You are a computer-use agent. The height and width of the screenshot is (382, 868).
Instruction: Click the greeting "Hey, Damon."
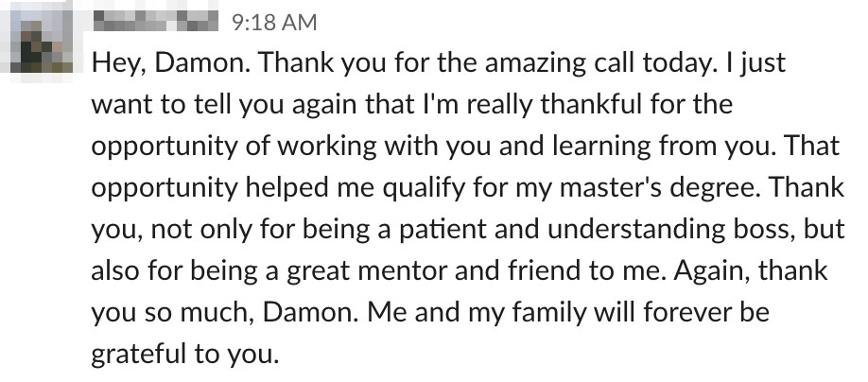click(171, 63)
